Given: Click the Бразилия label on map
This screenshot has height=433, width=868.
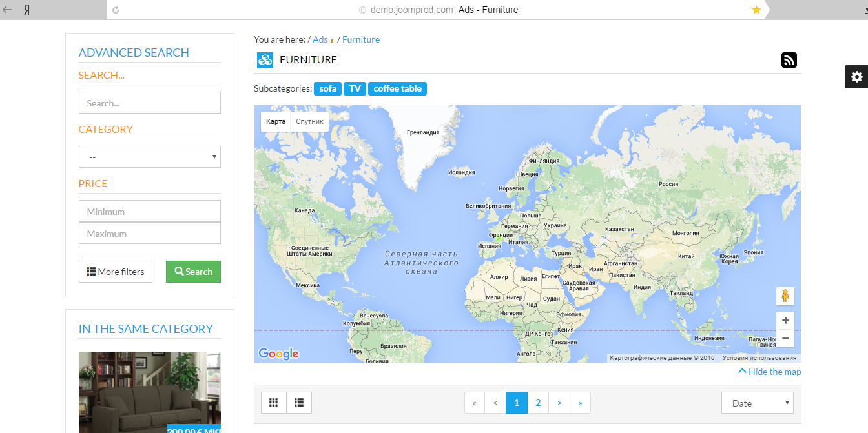Looking at the screenshot, I should (x=393, y=346).
